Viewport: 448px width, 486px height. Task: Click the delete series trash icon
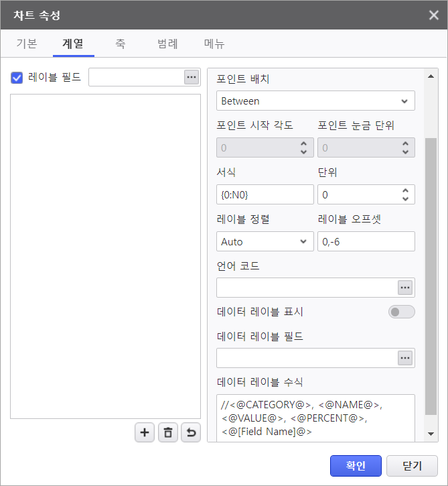pos(167,433)
